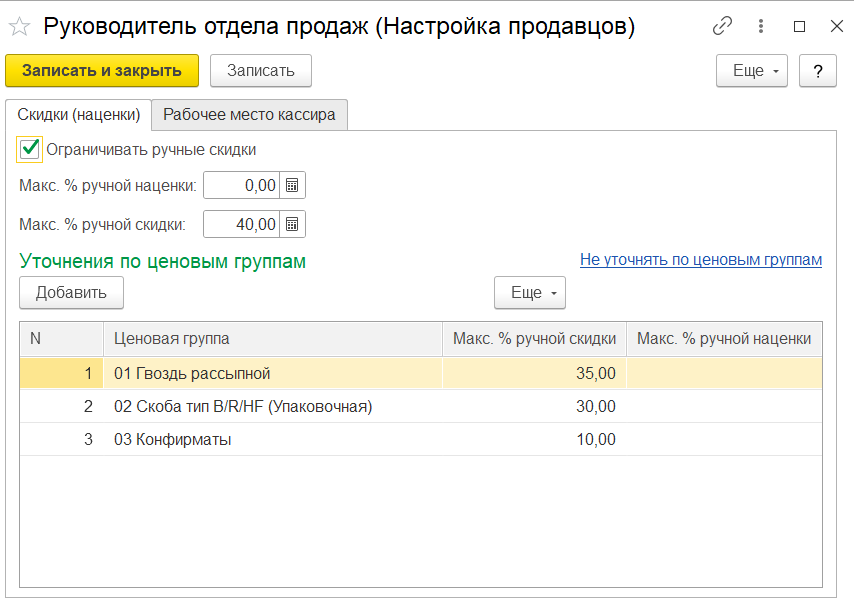Expand the 'Еще' menu above price groups table

(x=529, y=293)
